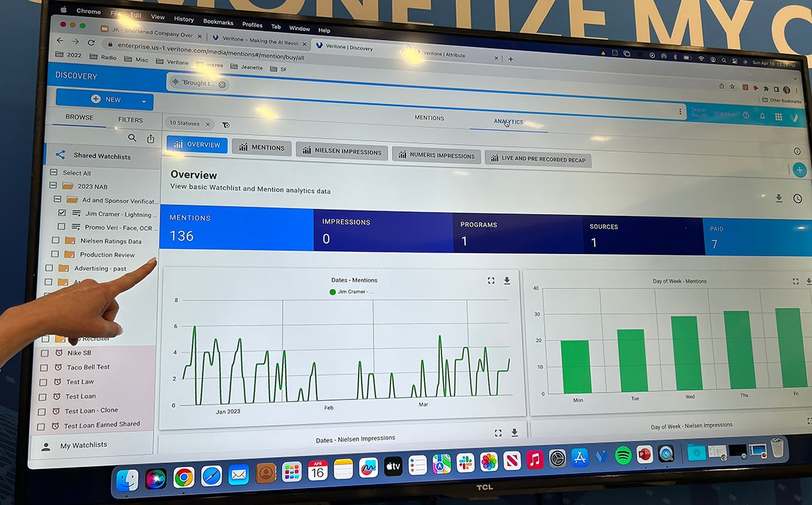
Task: Open the clock history icon in Overview
Action: tap(799, 199)
